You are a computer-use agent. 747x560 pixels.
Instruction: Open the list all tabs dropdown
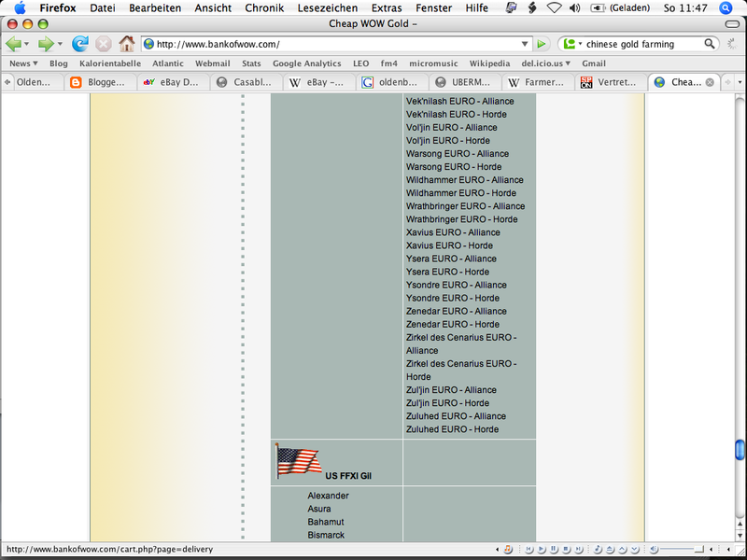click(x=740, y=82)
